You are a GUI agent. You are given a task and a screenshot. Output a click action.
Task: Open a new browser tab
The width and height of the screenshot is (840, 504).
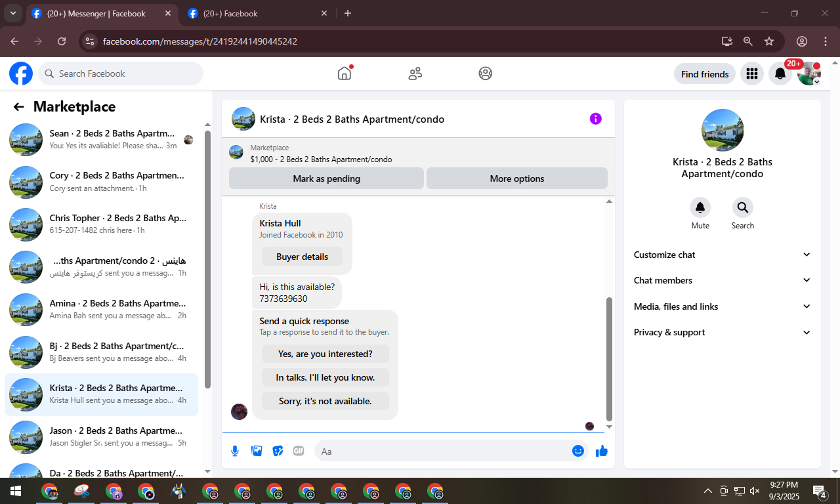(348, 13)
